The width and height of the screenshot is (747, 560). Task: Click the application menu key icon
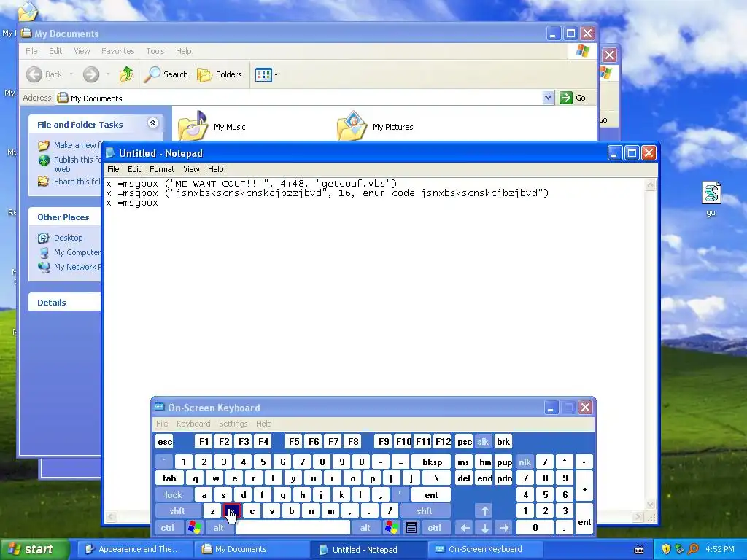[411, 528]
